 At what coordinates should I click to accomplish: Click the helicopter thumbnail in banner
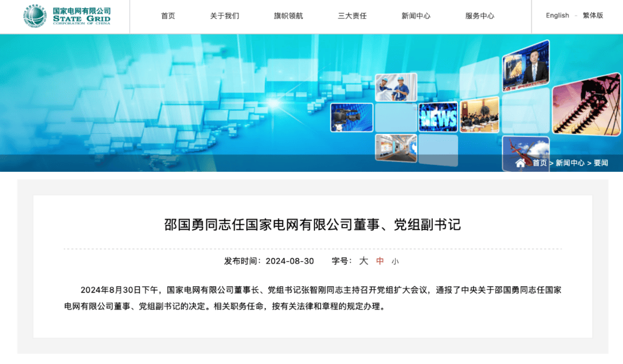click(x=526, y=153)
